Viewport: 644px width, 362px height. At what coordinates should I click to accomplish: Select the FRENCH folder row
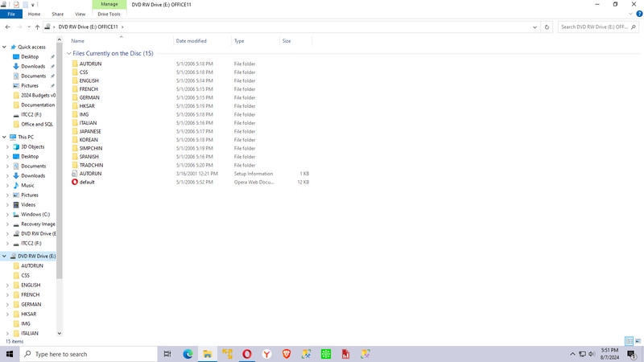(x=191, y=89)
